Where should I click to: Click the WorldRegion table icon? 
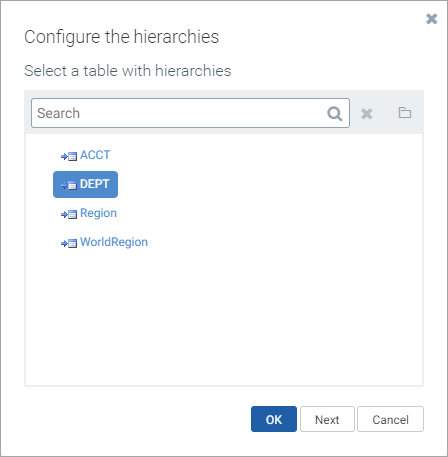[x=69, y=243]
